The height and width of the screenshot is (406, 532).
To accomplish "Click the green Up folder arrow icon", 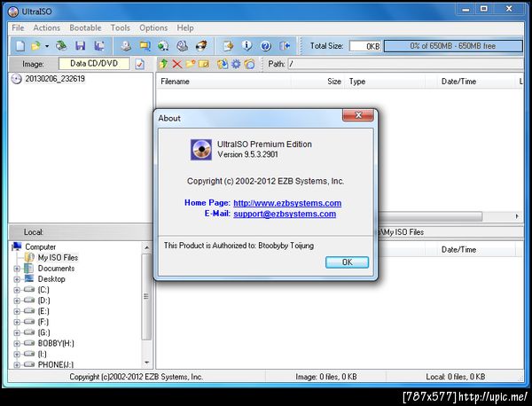I will point(163,64).
